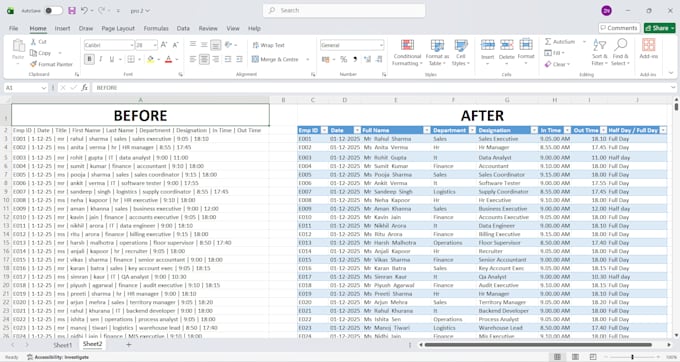680x362 pixels.
Task: Toggle Underline formatting
Action: coord(112,59)
